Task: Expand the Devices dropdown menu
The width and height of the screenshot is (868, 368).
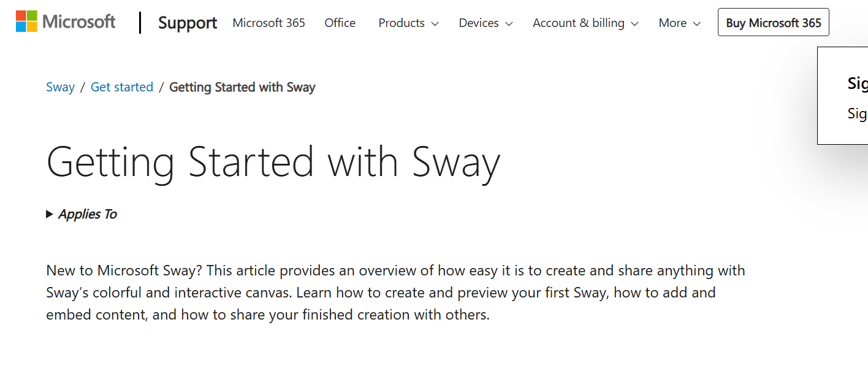Action: point(485,23)
